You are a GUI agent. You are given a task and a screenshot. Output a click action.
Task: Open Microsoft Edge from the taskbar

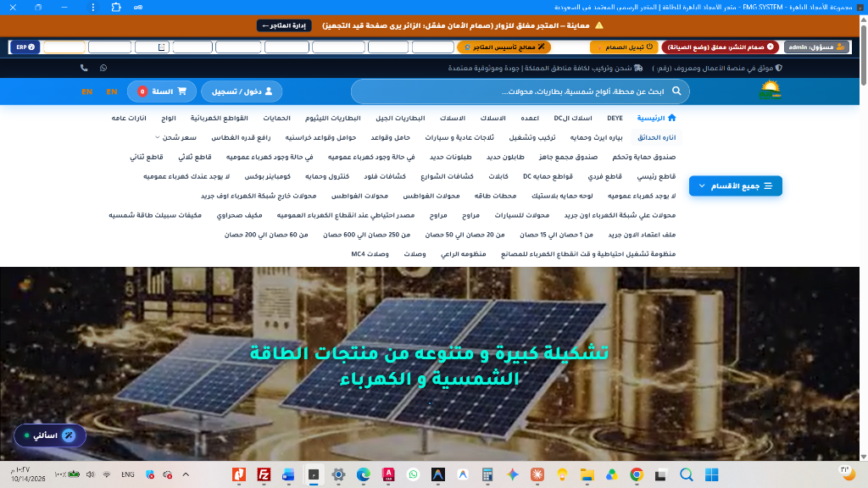[363, 474]
